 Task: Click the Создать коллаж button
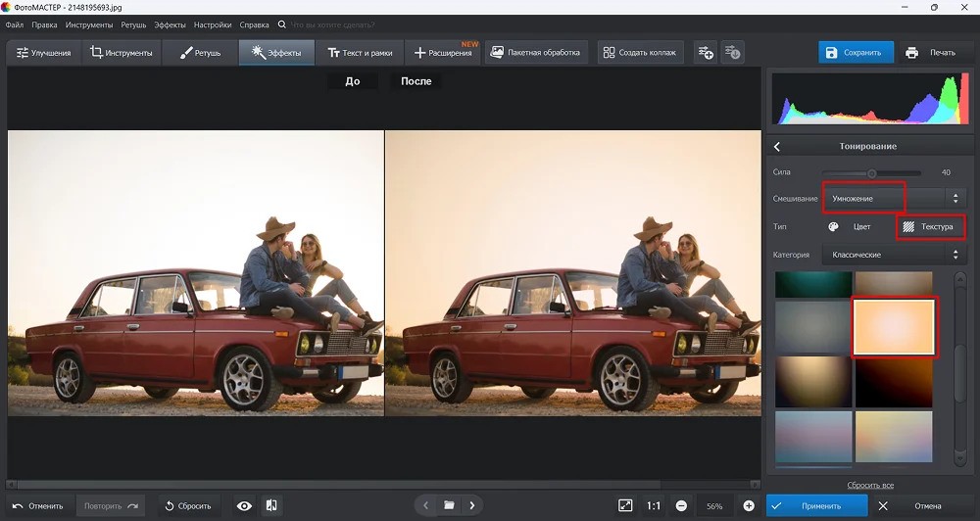pyautogui.click(x=640, y=53)
